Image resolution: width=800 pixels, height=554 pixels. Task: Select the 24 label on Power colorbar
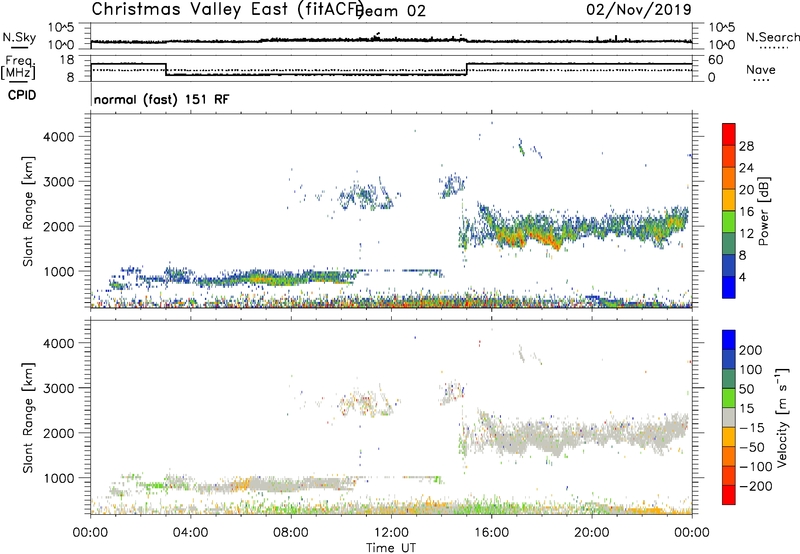746,168
